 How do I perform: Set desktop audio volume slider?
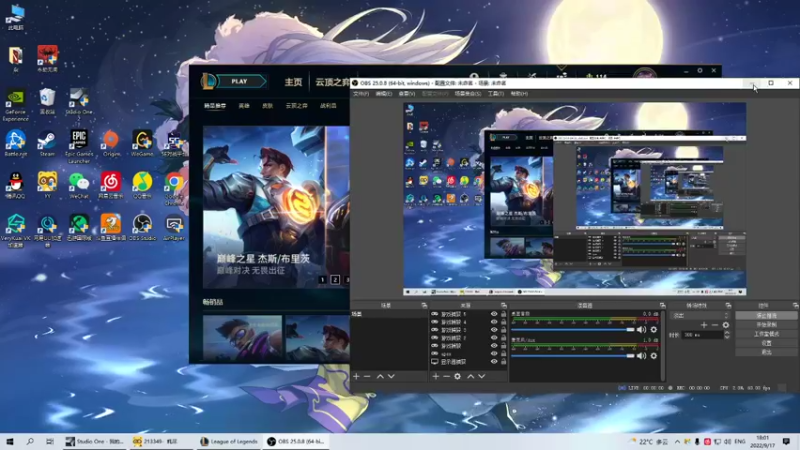click(573, 330)
